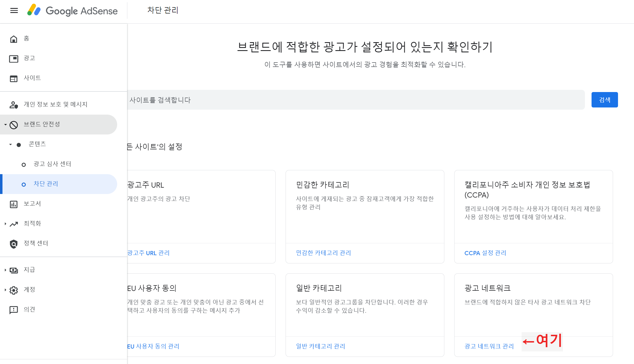
Task: Open the 차단 관리 menu item
Action: click(46, 184)
